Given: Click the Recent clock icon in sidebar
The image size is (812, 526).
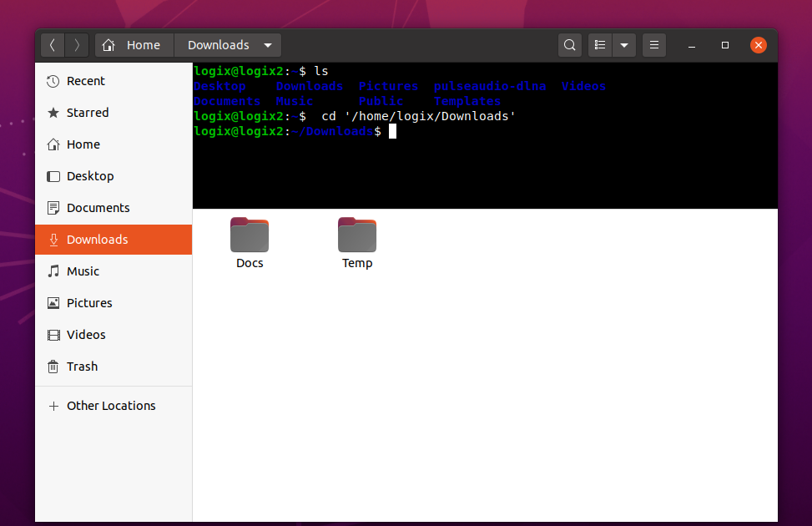Looking at the screenshot, I should (53, 81).
